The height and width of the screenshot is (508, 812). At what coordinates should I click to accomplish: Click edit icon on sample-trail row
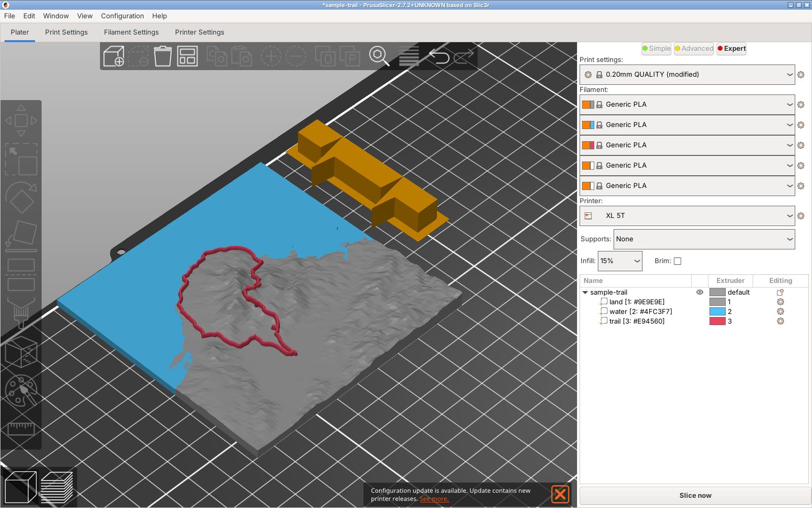tap(781, 292)
